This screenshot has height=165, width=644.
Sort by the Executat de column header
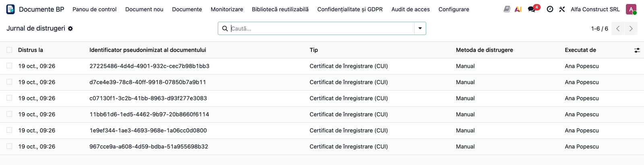click(x=580, y=50)
